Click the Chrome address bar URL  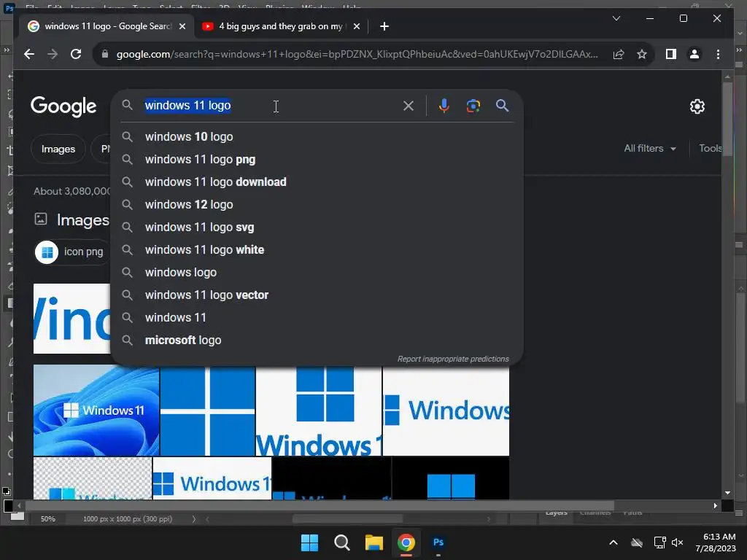point(357,54)
